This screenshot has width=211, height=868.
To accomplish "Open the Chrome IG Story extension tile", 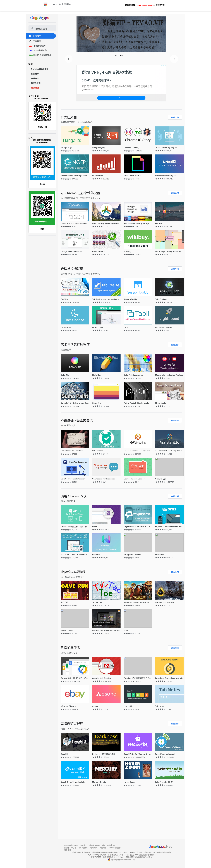I will (x=138, y=136).
